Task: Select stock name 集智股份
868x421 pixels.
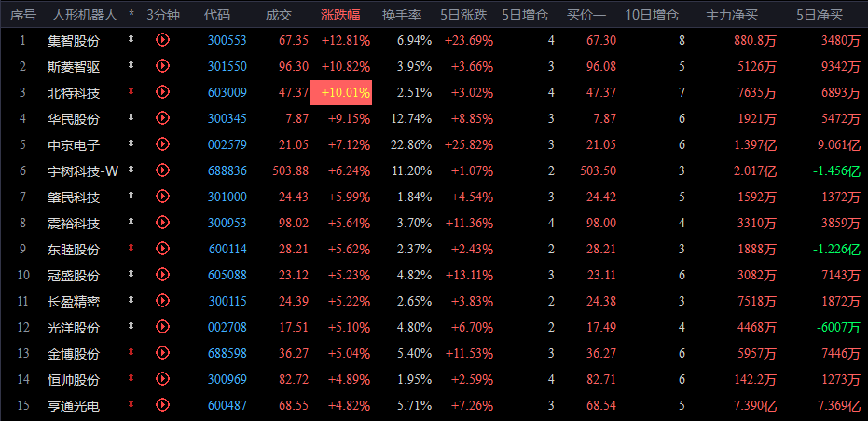Action: point(75,40)
